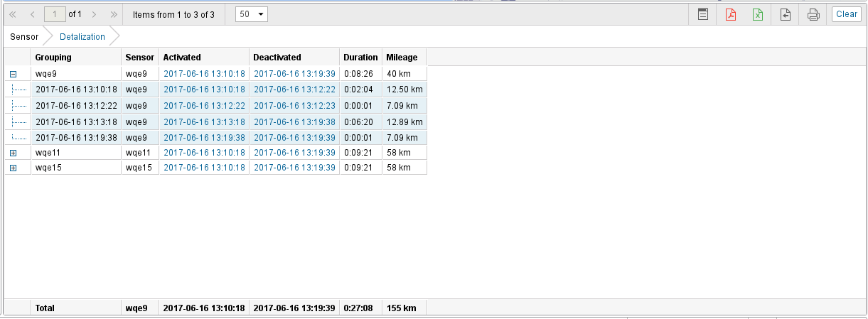The height and width of the screenshot is (319, 868).
Task: Click the printer icon
Action: 813,14
